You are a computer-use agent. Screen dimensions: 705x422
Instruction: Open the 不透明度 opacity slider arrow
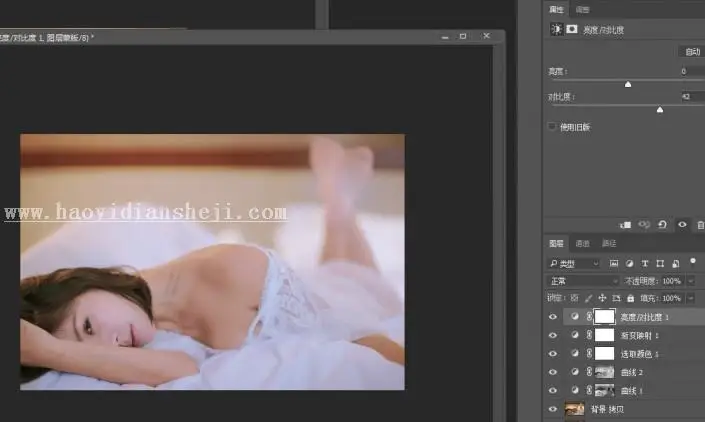pos(691,281)
